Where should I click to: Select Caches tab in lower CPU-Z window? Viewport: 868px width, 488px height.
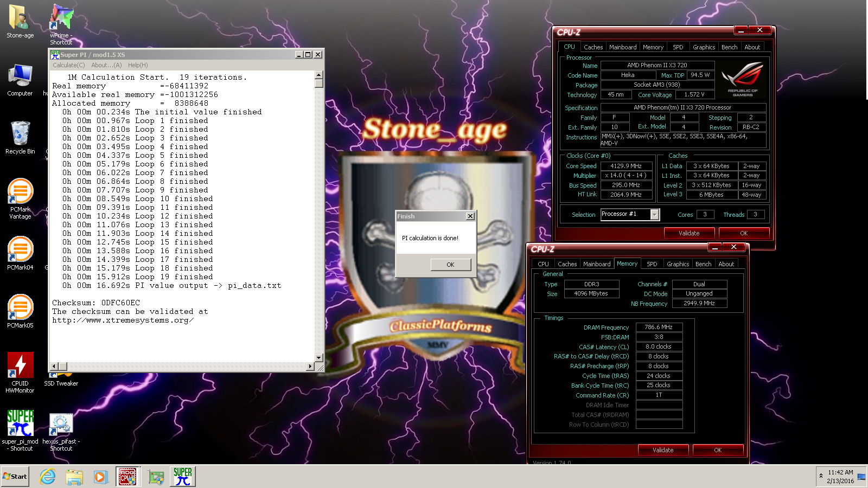tap(567, 264)
